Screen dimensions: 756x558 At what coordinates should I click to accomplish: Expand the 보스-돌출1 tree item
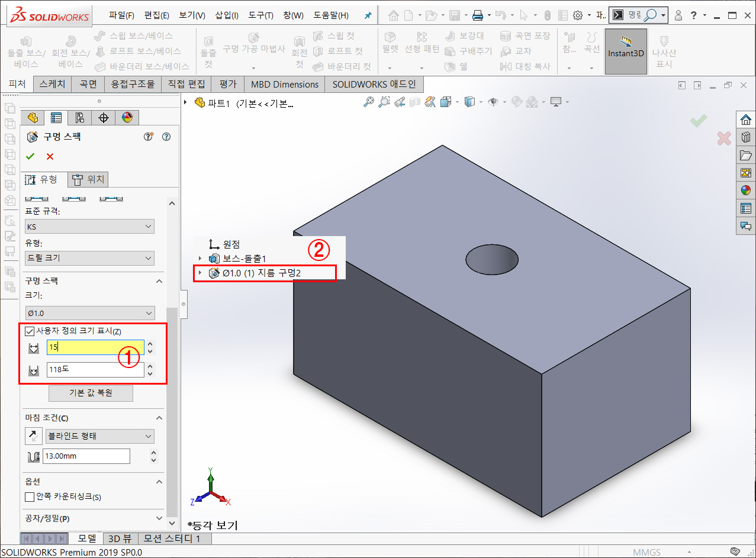click(x=201, y=258)
